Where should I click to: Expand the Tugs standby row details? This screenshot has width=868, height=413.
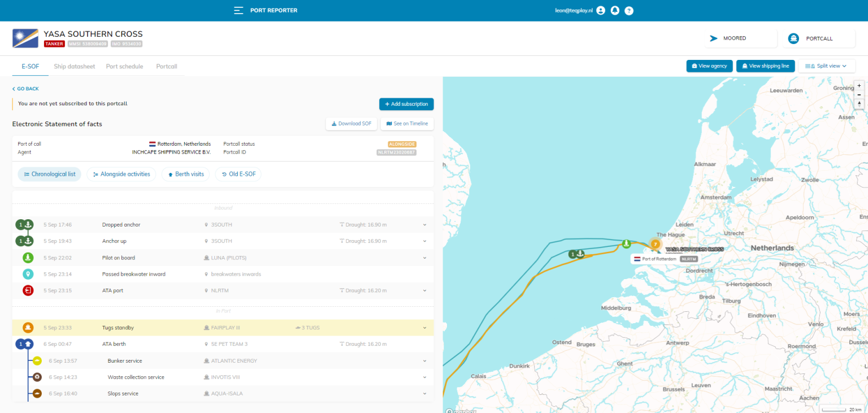pos(424,328)
